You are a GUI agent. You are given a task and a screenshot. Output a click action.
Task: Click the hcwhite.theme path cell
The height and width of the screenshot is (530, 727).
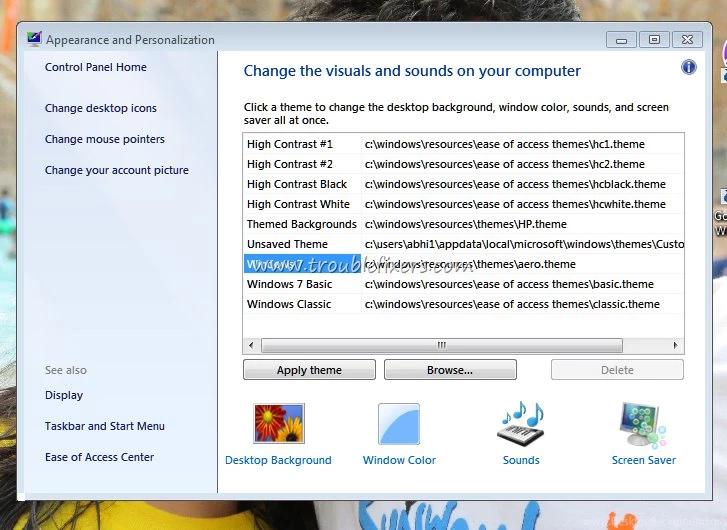515,204
